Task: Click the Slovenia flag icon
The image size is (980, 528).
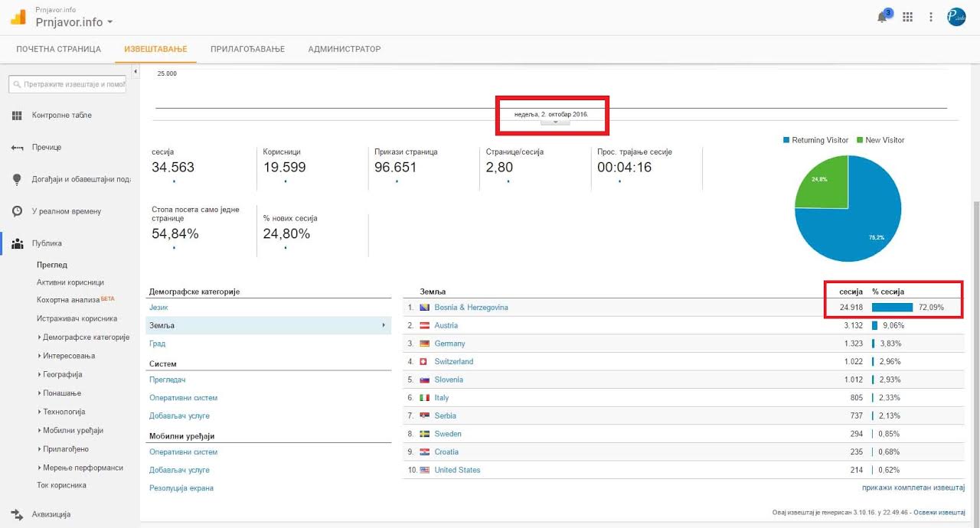Action: pos(424,380)
